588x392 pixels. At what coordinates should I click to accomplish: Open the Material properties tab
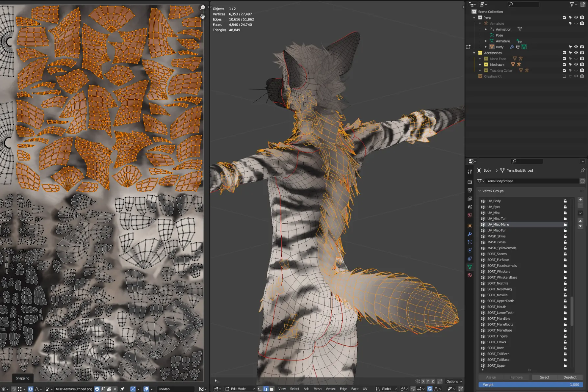(470, 275)
